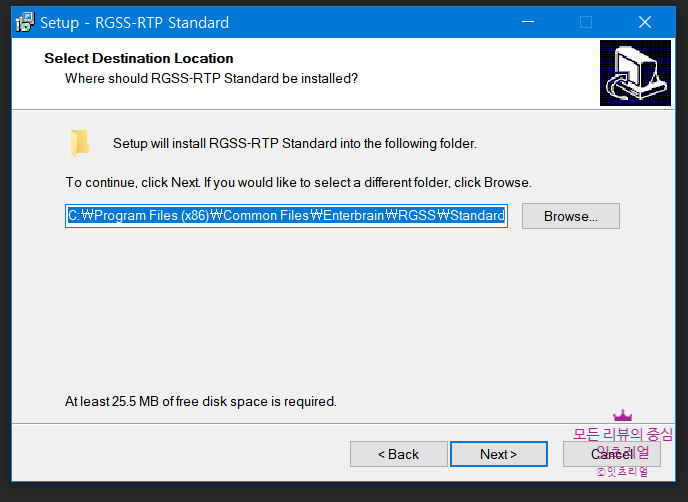Click the 'Where should RGSS-RTP Standard be installed?' text

point(211,79)
